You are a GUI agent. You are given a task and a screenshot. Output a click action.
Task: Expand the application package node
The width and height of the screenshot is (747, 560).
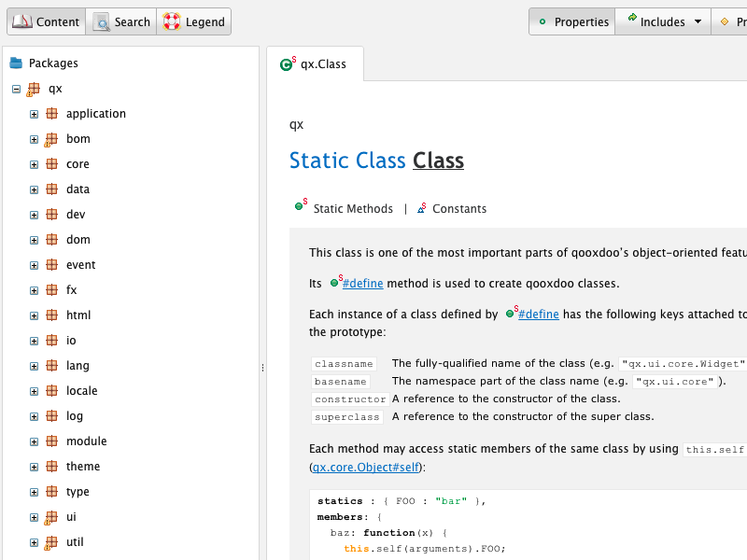(x=34, y=114)
